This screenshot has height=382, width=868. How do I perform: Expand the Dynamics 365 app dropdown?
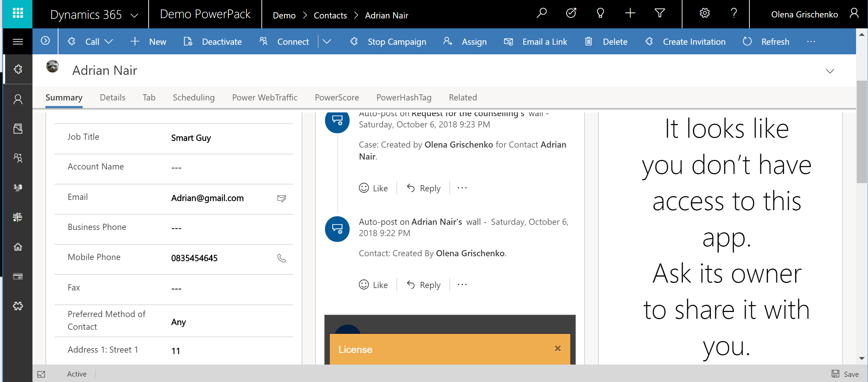coord(134,15)
